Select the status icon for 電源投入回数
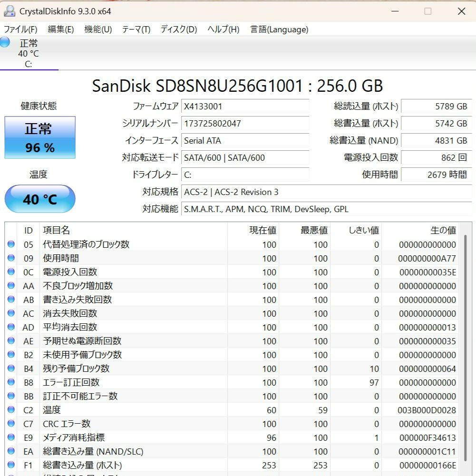 [12, 272]
